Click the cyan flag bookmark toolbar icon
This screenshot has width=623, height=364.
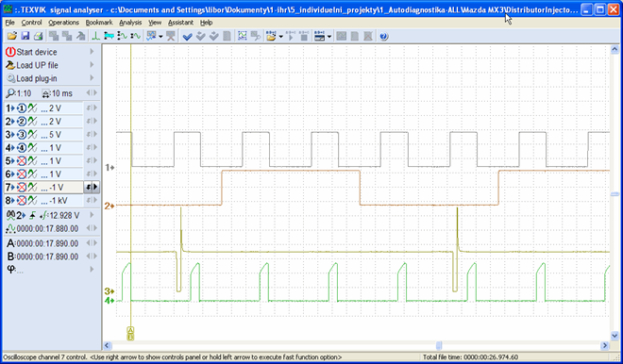point(109,36)
